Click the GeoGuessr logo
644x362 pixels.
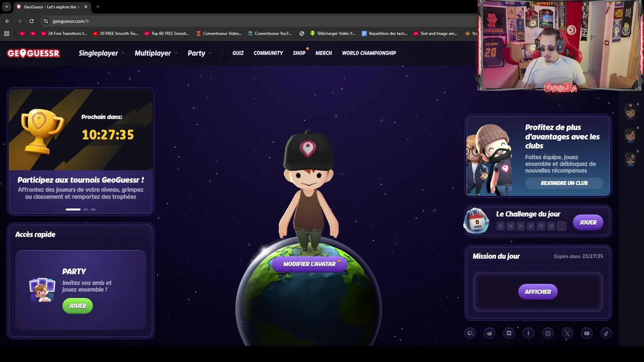click(x=33, y=53)
